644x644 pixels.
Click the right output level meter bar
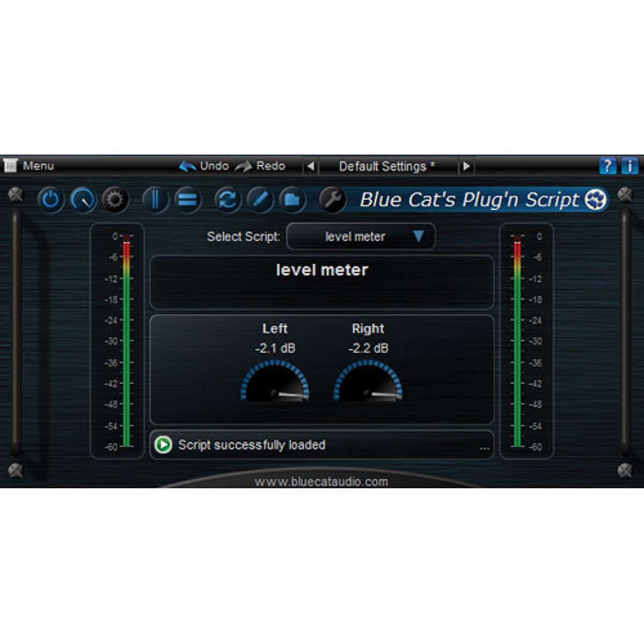[x=517, y=341]
